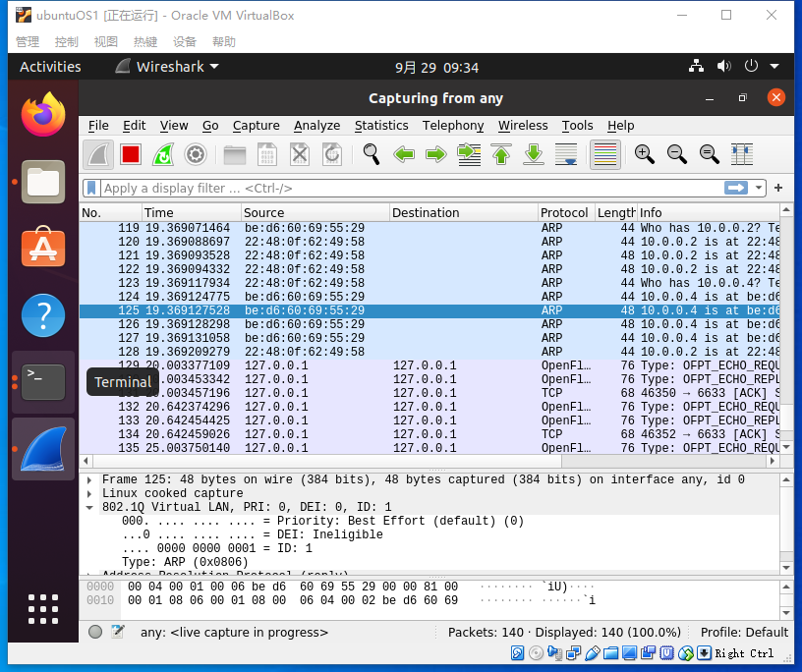Viewport: 802px width, 672px height.
Task: Open the Activities overview
Action: coord(50,67)
